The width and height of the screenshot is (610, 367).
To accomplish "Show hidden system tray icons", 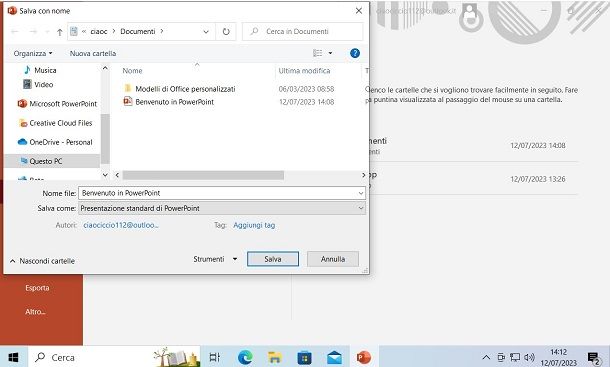I will pyautogui.click(x=486, y=357).
